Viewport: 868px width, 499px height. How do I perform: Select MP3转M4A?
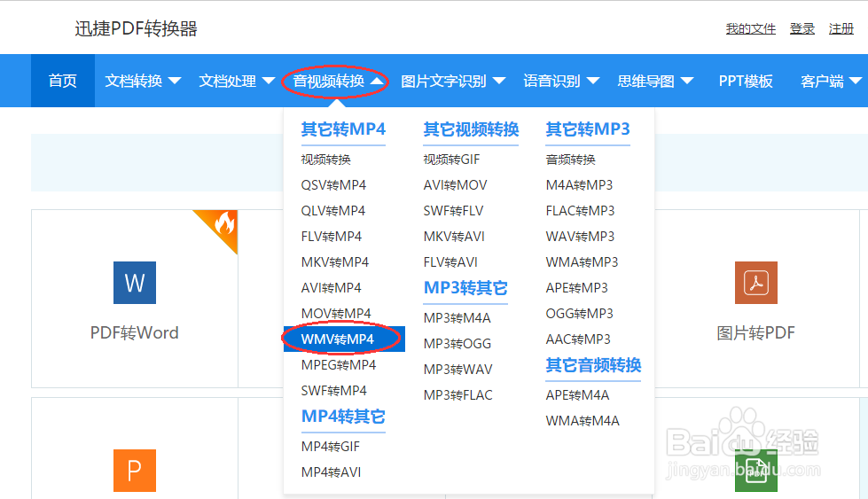(x=457, y=318)
